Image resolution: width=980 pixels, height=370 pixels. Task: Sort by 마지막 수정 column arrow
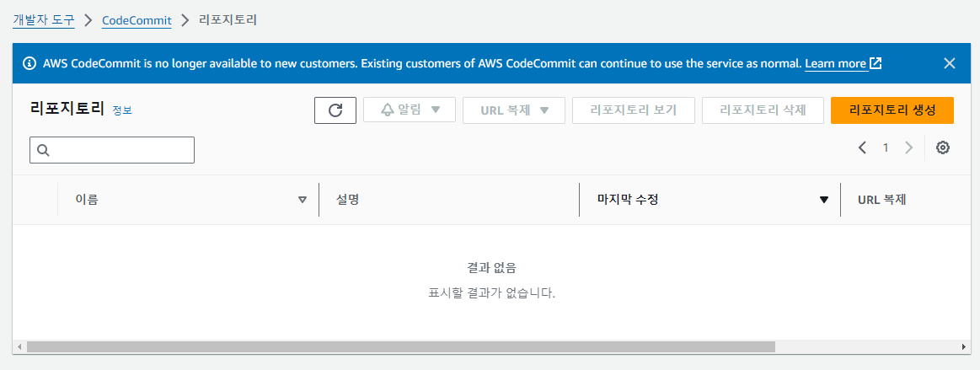coord(824,200)
